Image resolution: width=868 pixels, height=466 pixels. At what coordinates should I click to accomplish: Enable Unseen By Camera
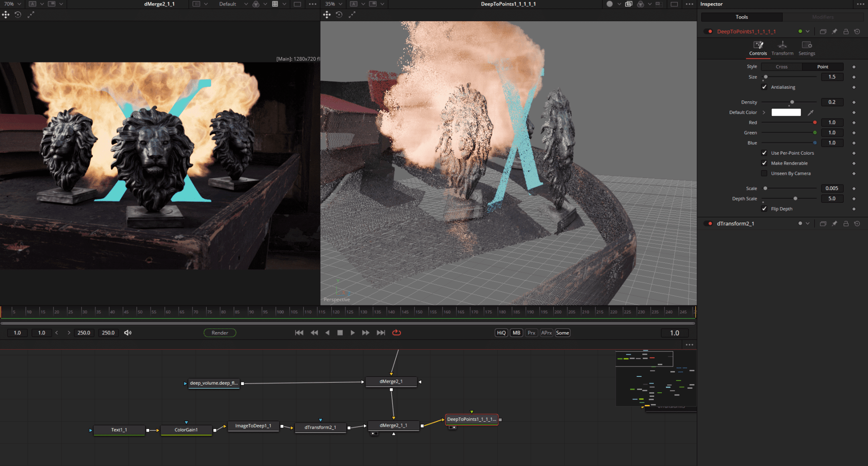pos(764,173)
